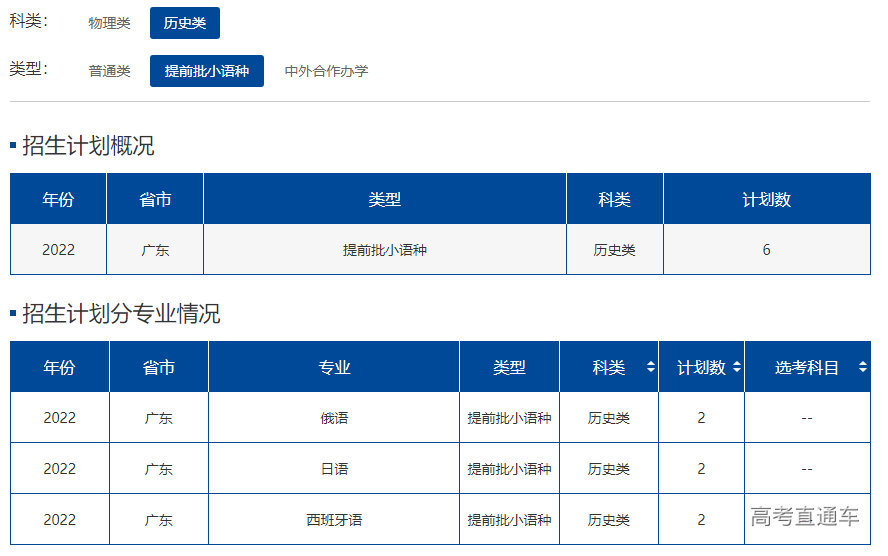Sort by the 科类 column arrows
Image resolution: width=888 pixels, height=556 pixels.
651,368
